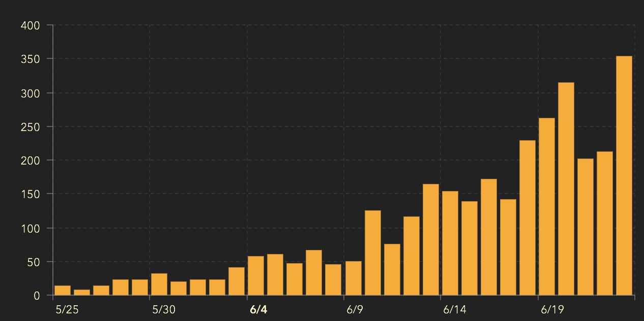Select the bar immediately left of tallest bar
Image resolution: width=644 pixels, height=321 pixels.
tap(604, 223)
